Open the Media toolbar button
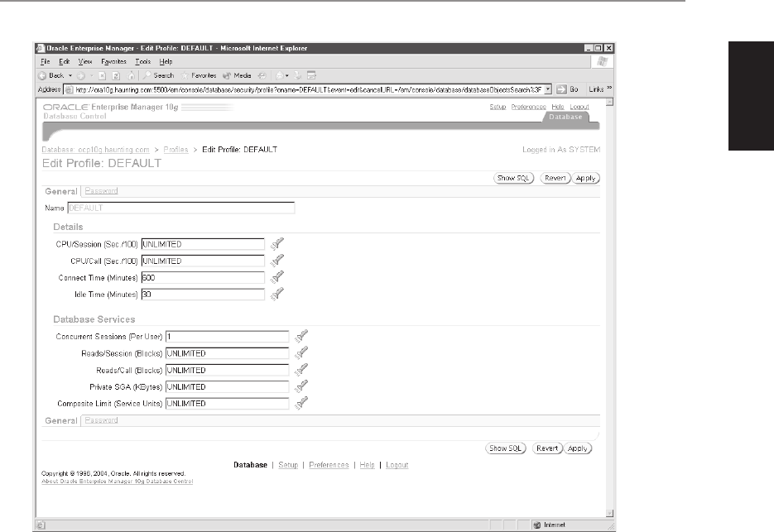Viewport: 774px width, 532px height. coord(237,75)
